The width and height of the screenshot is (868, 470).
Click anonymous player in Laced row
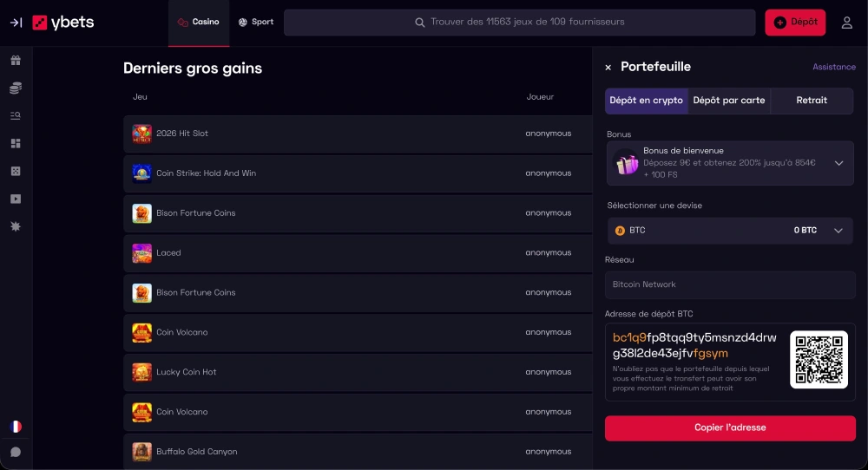(548, 253)
